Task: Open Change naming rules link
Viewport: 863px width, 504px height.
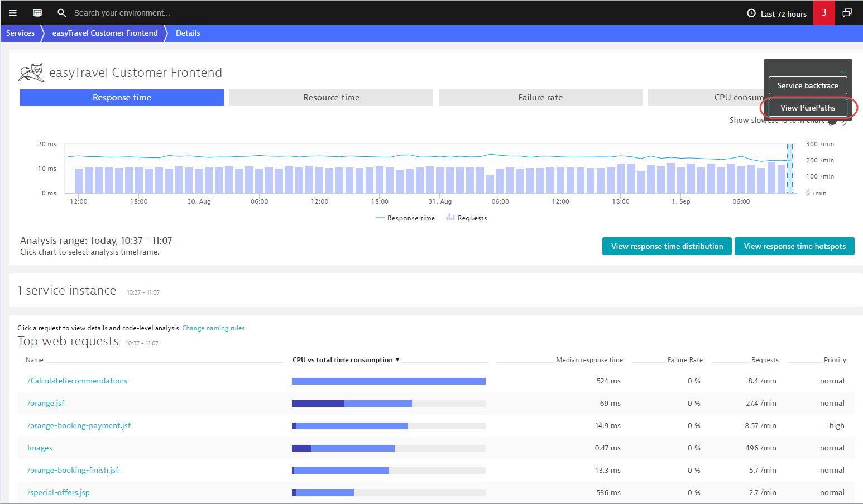Action: click(x=214, y=328)
